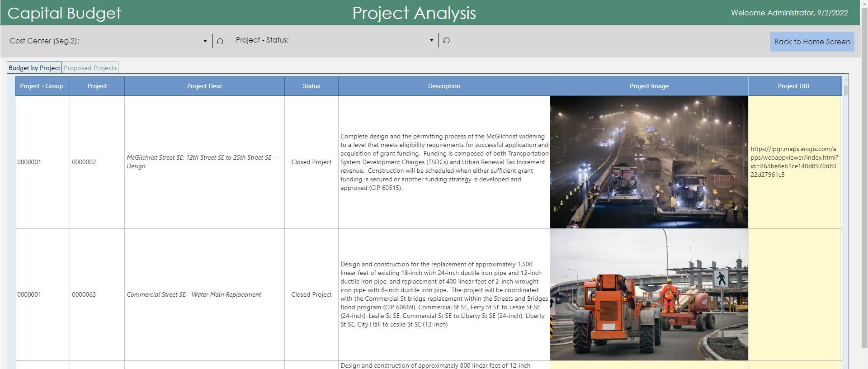Click the Welcome Administrator date text
This screenshot has width=868, height=369.
(x=789, y=13)
